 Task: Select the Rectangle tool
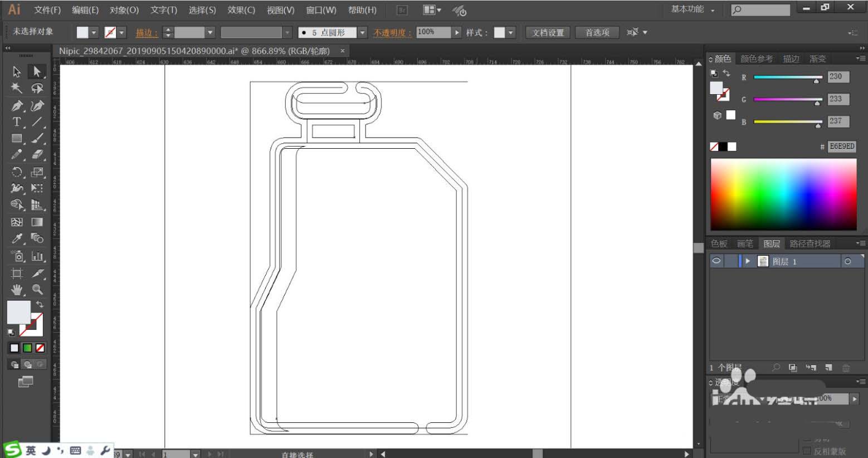[x=17, y=138]
